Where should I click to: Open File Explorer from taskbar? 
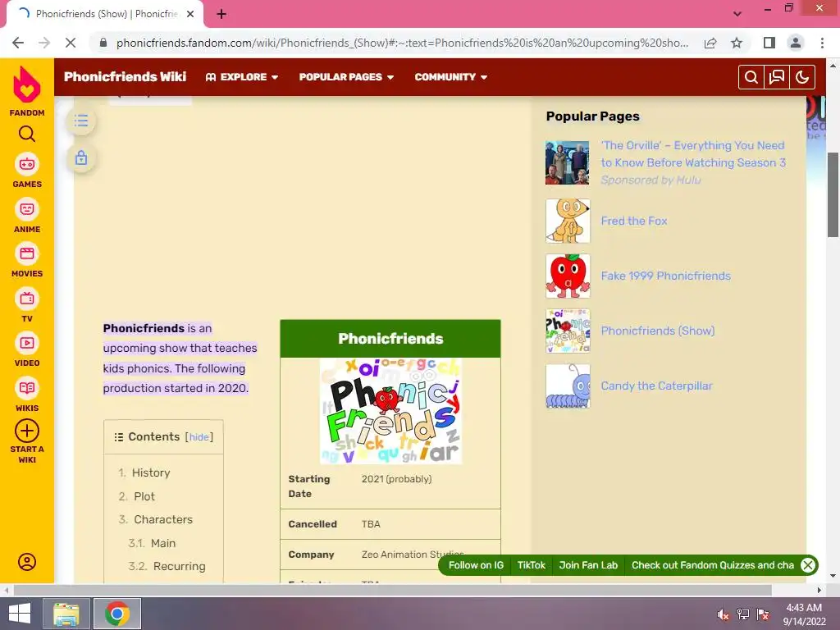[66, 614]
